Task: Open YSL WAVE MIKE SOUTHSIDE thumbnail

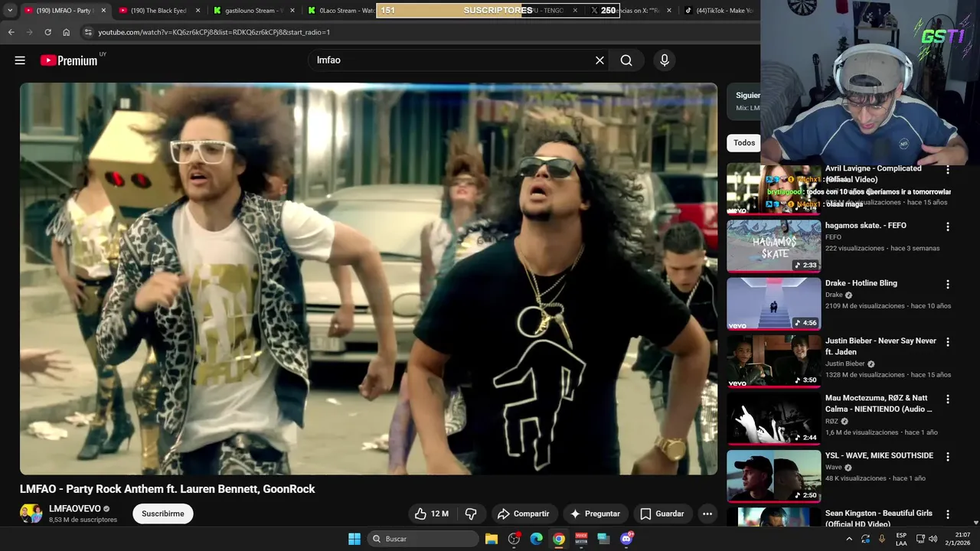Action: [773, 475]
